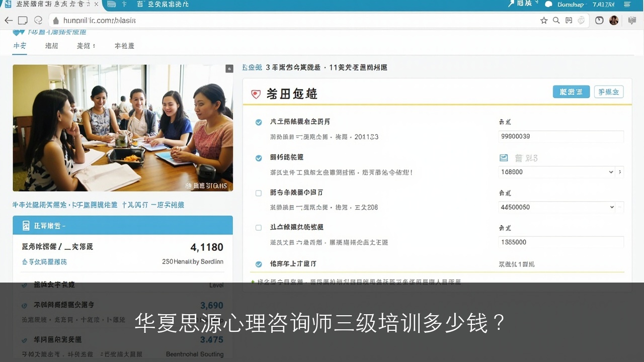Viewport: 644px width, 362px height.
Task: Click the check icon beside the Level row
Action: [x=24, y=285]
